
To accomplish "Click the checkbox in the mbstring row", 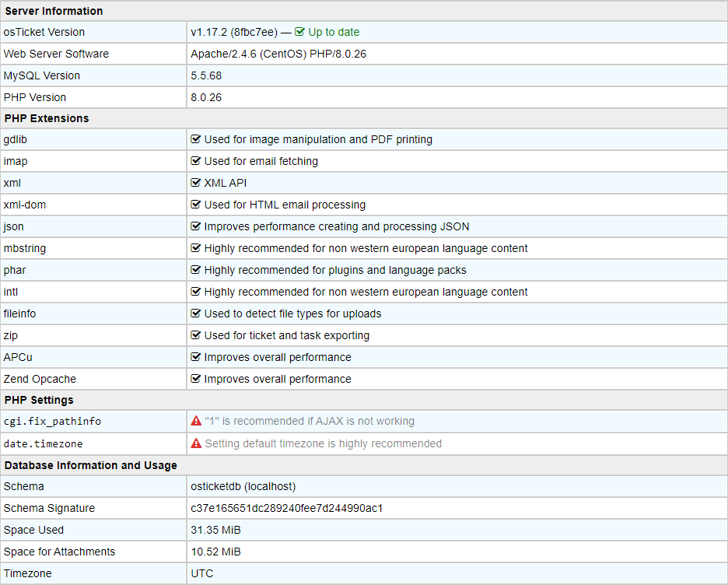I will [196, 248].
